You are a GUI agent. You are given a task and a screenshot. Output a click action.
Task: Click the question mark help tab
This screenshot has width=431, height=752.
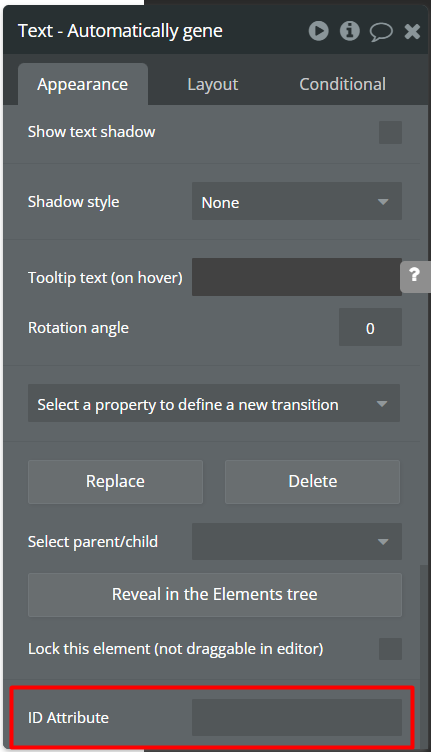coord(415,276)
